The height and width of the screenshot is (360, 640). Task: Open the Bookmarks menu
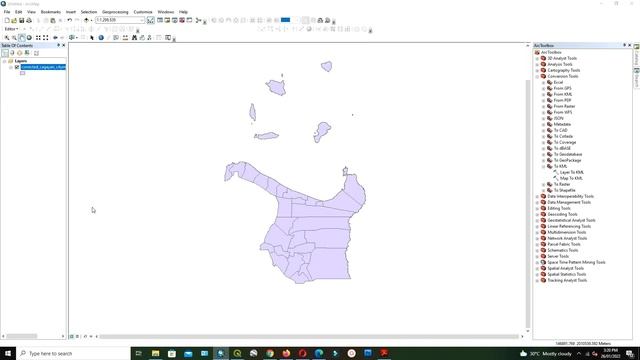tap(51, 12)
